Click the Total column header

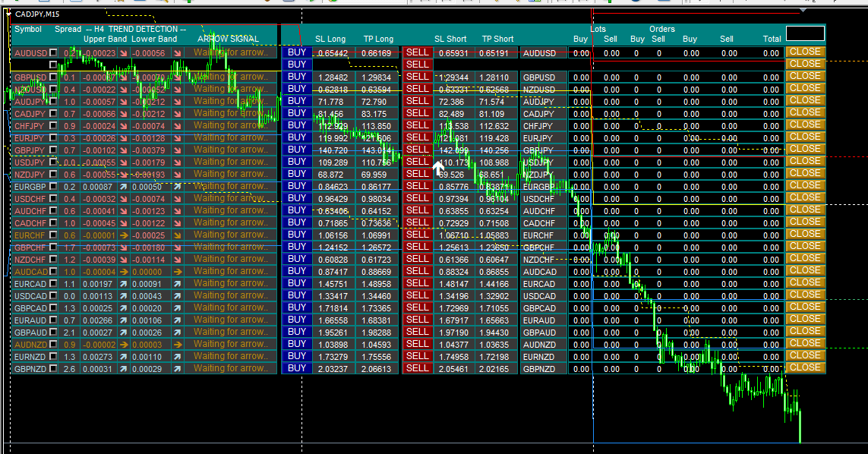pyautogui.click(x=772, y=39)
